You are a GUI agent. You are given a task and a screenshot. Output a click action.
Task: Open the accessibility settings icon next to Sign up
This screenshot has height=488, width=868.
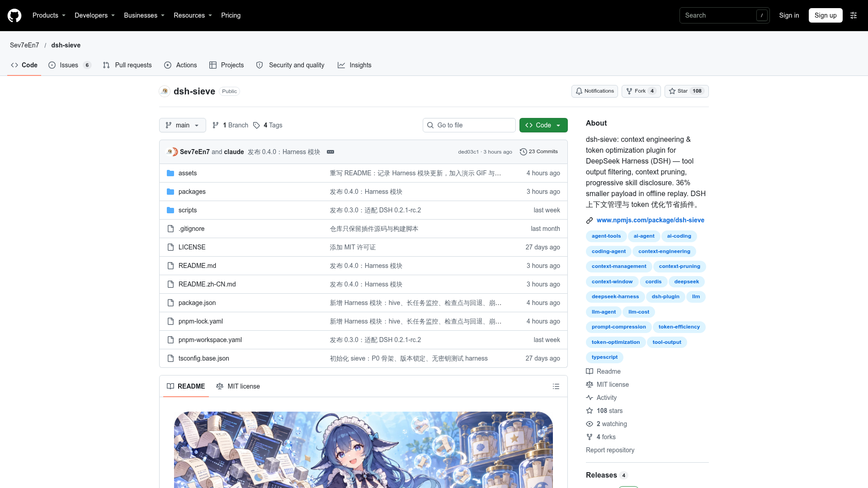click(854, 15)
